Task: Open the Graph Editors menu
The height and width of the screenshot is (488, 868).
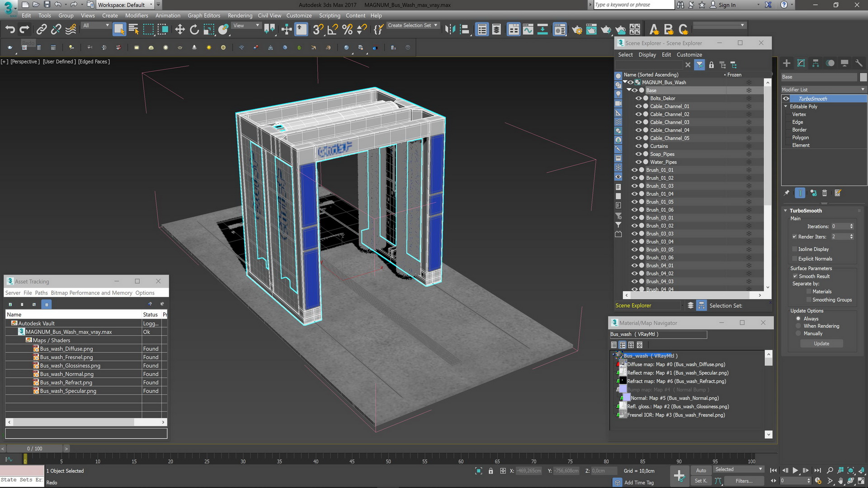Action: (204, 15)
